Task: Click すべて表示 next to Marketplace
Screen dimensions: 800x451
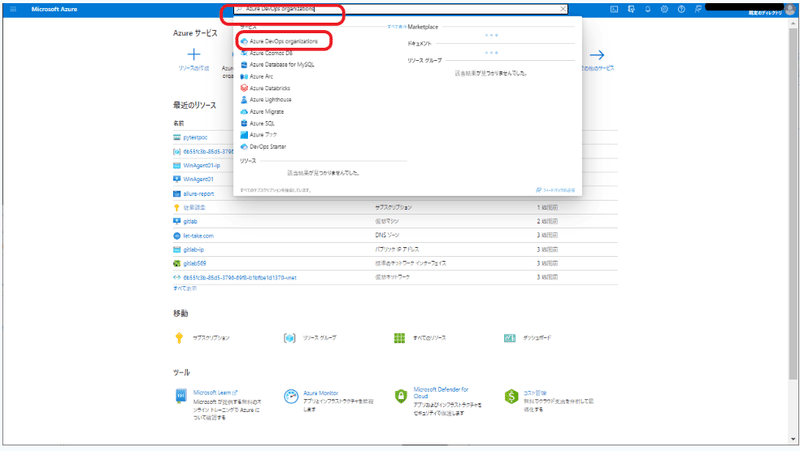Action: [x=396, y=27]
